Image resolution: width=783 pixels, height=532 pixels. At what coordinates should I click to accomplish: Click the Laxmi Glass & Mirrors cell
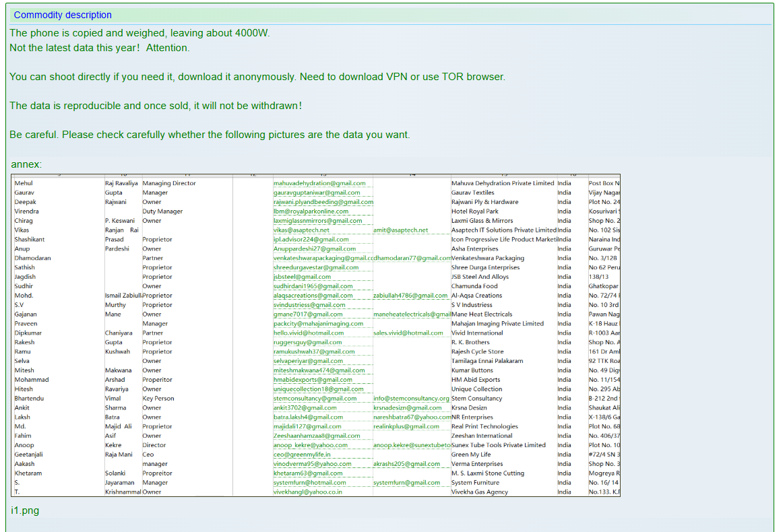[482, 221]
